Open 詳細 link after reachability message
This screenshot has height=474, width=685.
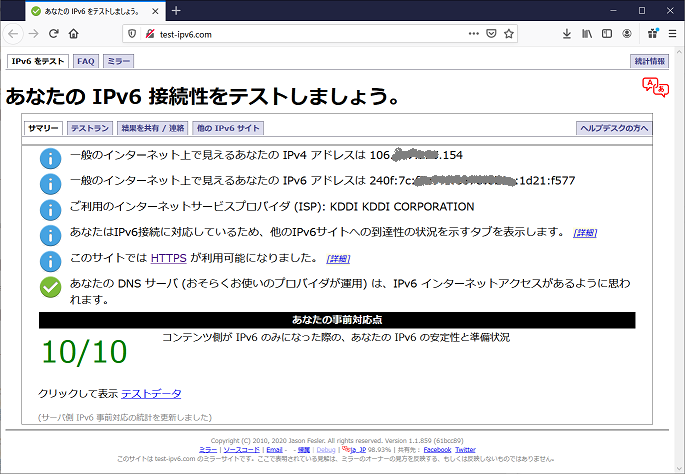(585, 233)
